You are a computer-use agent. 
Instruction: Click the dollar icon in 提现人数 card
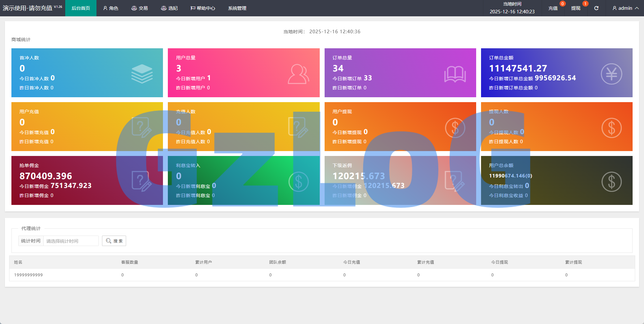click(611, 128)
